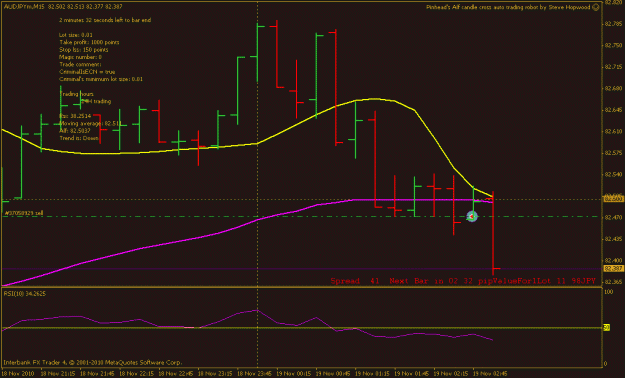Select the '#37050929 sell' order line label
Image resolution: width=625 pixels, height=378 pixels.
pos(24,213)
